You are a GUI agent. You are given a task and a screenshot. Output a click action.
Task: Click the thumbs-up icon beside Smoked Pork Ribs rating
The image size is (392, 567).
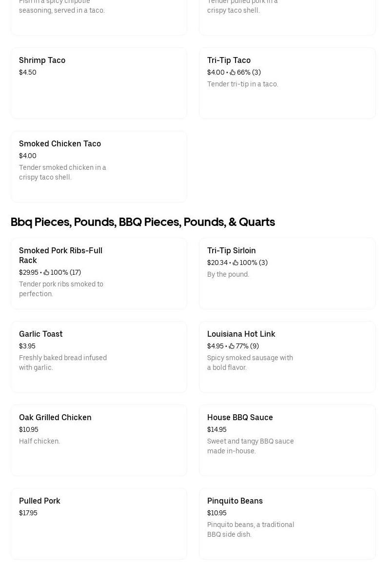46,272
